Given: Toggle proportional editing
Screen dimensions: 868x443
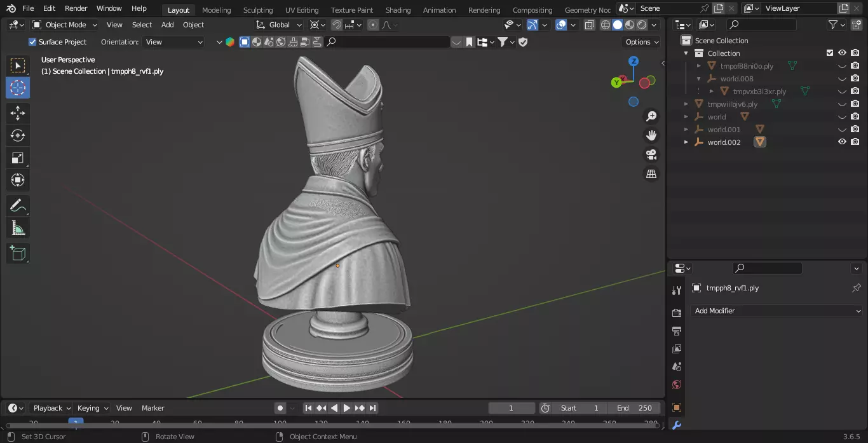Looking at the screenshot, I should click(373, 25).
